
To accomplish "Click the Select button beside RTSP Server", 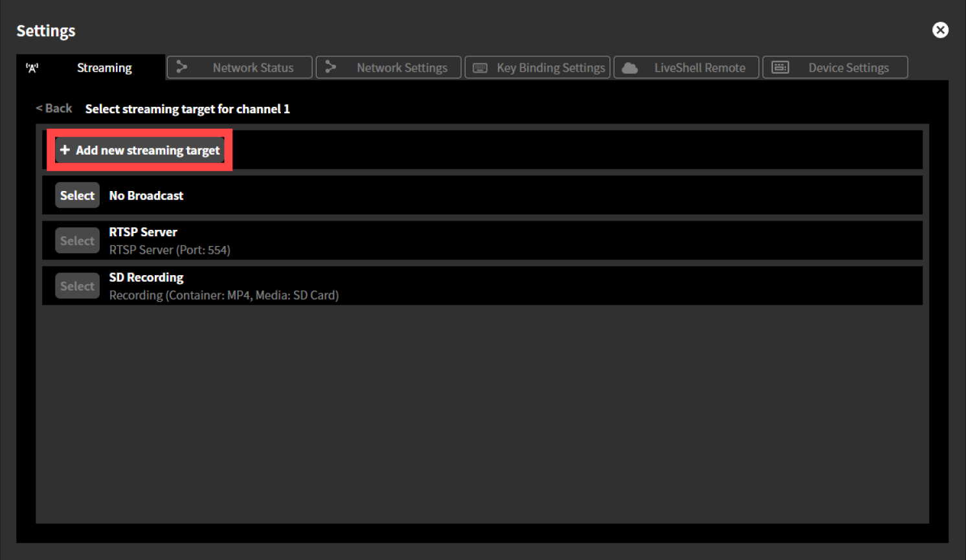I will [76, 240].
